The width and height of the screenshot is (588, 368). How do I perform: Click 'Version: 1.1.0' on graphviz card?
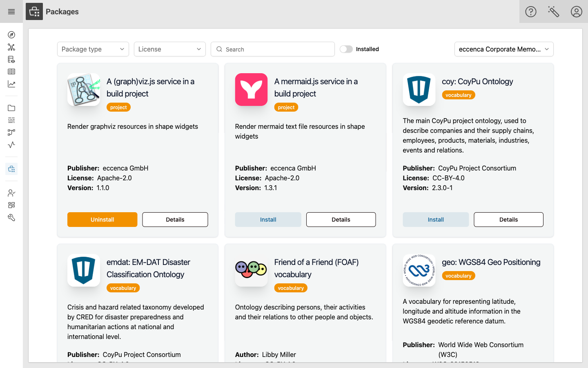(x=88, y=188)
